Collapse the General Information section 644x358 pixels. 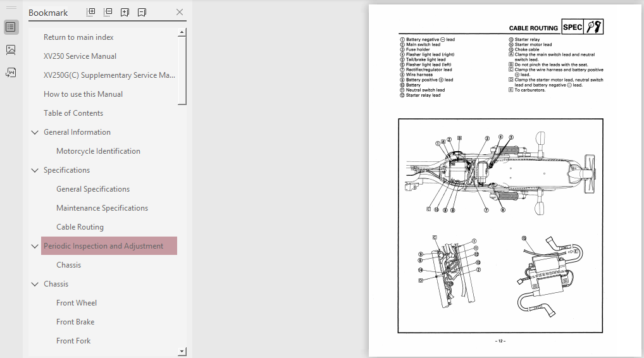(35, 132)
